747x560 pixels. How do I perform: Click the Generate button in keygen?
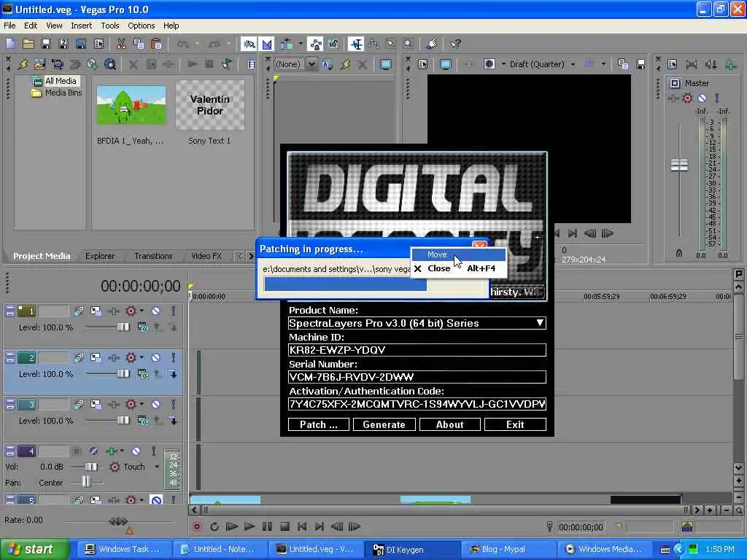[384, 424]
